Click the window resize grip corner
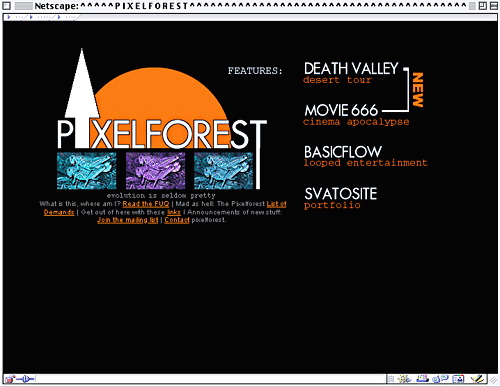Image resolution: width=500 pixels, height=387 pixels. point(493,379)
